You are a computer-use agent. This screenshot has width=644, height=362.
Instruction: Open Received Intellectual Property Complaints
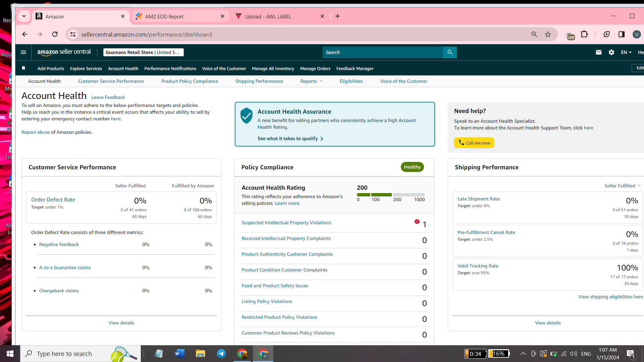(x=286, y=238)
